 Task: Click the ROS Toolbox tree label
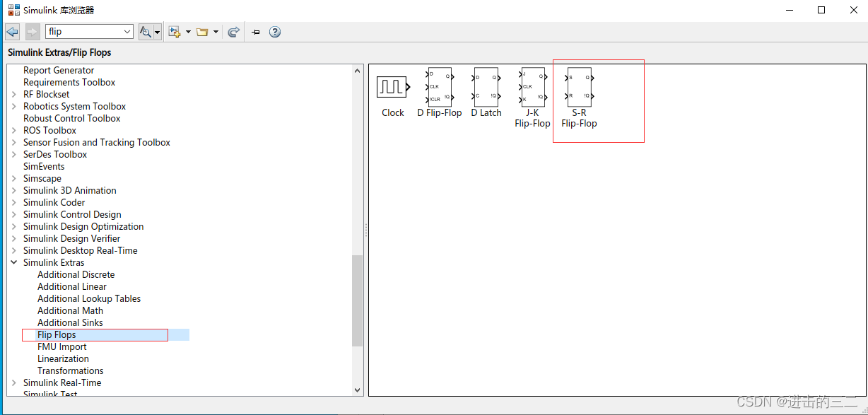tap(50, 130)
